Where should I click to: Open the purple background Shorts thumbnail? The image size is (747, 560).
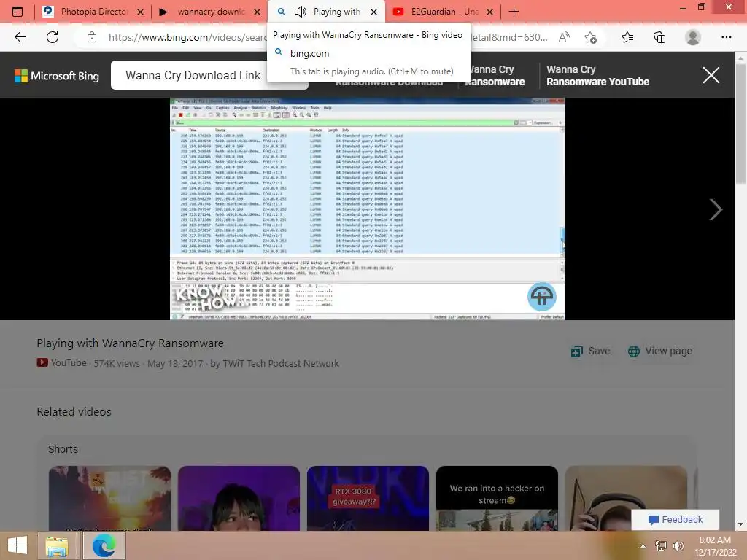tap(239, 498)
